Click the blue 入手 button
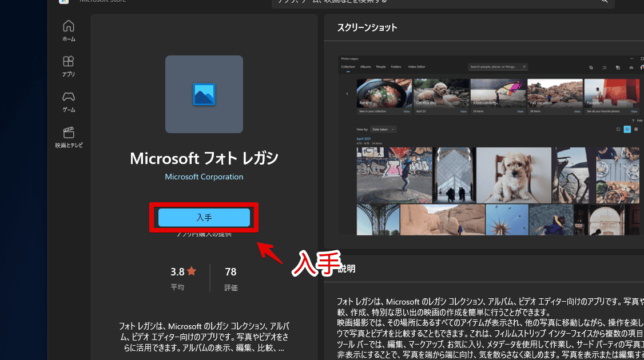The height and width of the screenshot is (360, 644). (x=204, y=218)
